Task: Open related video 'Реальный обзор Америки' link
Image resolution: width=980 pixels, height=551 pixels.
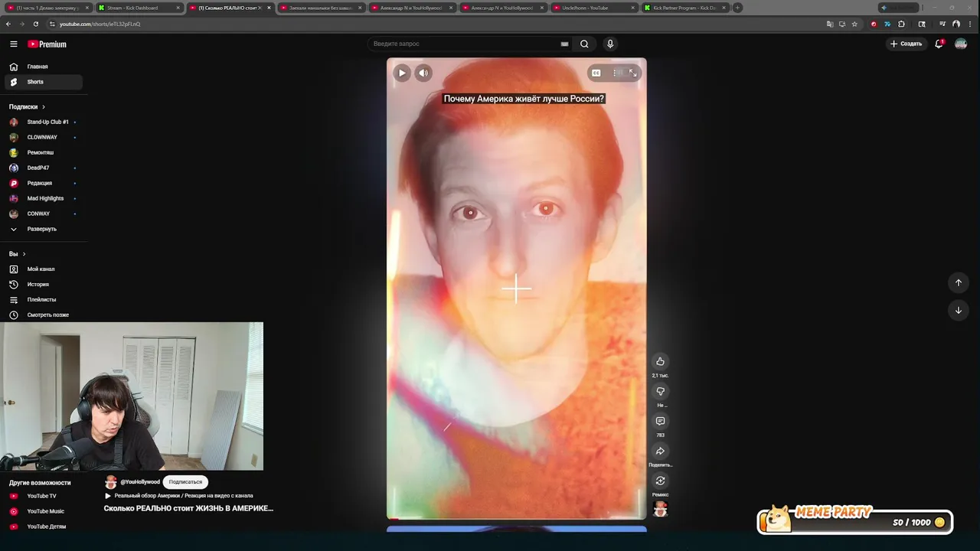Action: 179,495
